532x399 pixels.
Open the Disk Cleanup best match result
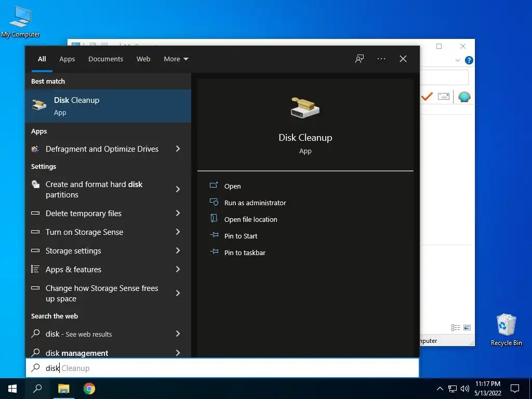108,106
